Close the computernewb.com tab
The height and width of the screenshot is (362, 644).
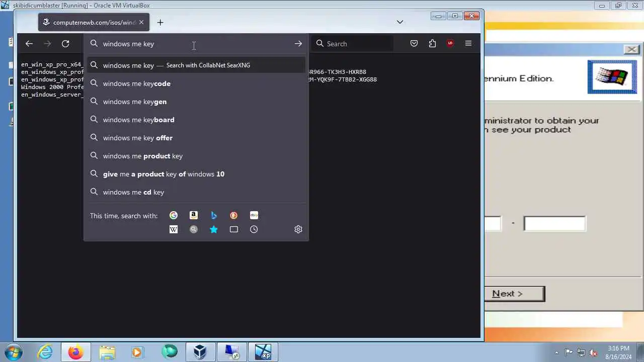(x=141, y=22)
